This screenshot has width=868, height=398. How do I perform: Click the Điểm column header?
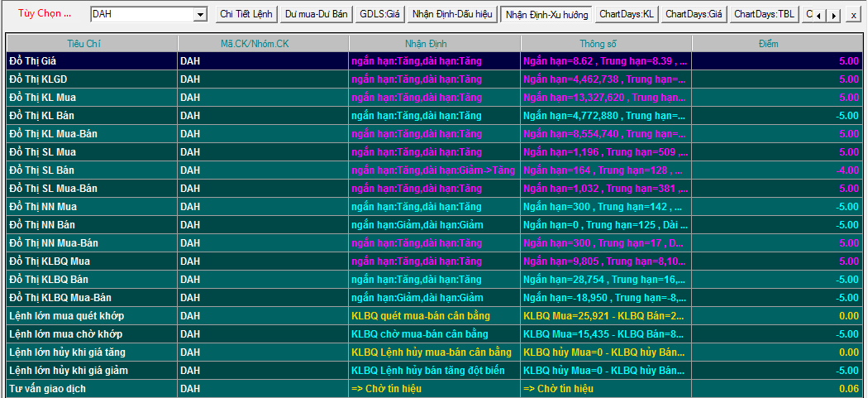[777, 43]
